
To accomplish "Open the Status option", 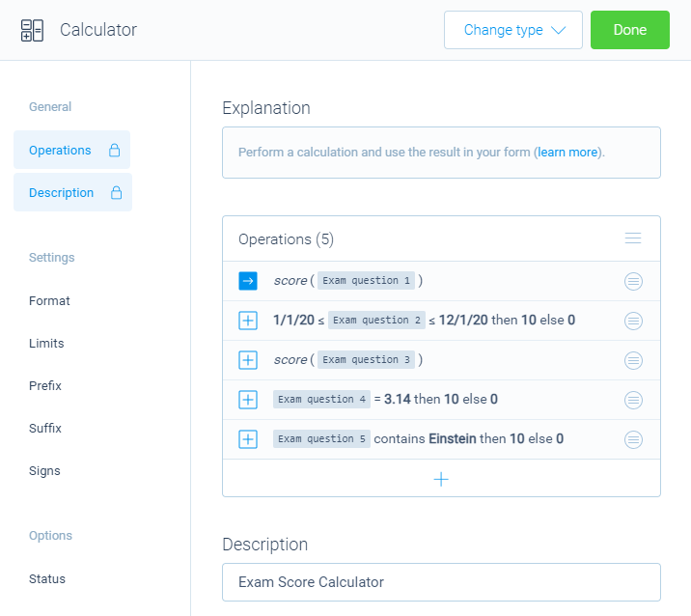I will [x=47, y=578].
